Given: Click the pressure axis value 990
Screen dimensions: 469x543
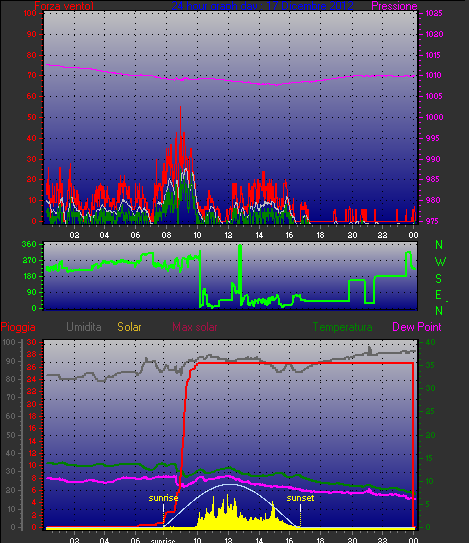Looking at the screenshot, I should (433, 159).
